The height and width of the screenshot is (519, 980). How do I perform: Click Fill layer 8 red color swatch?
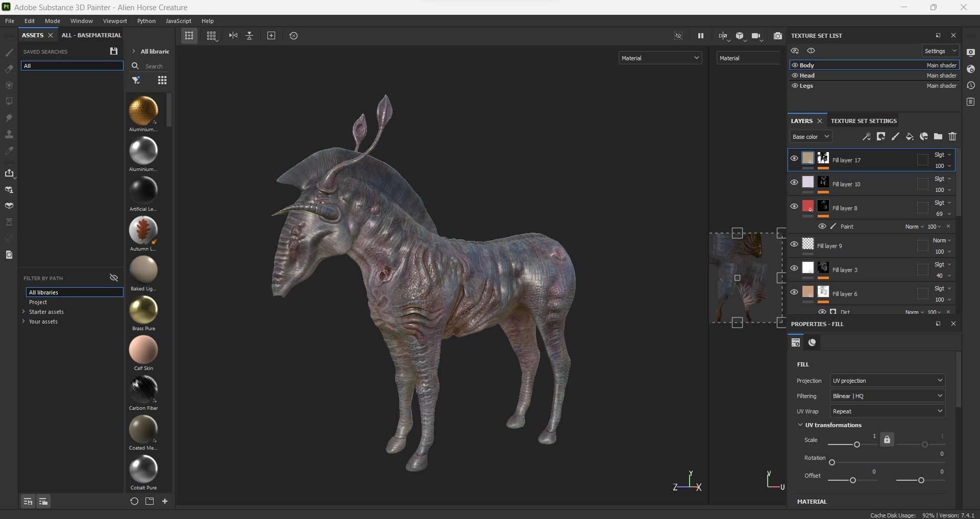pos(808,206)
